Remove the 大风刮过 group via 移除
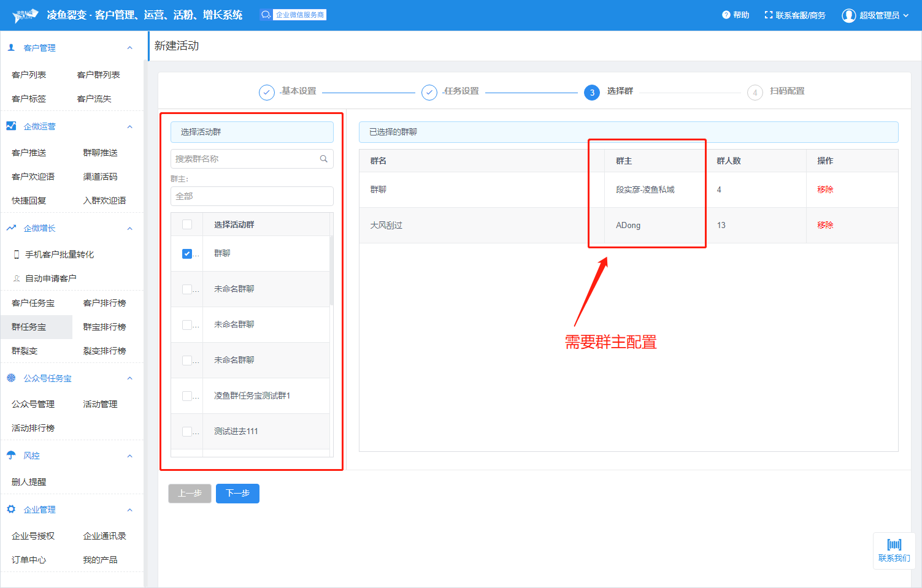The height and width of the screenshot is (588, 922). (x=824, y=225)
